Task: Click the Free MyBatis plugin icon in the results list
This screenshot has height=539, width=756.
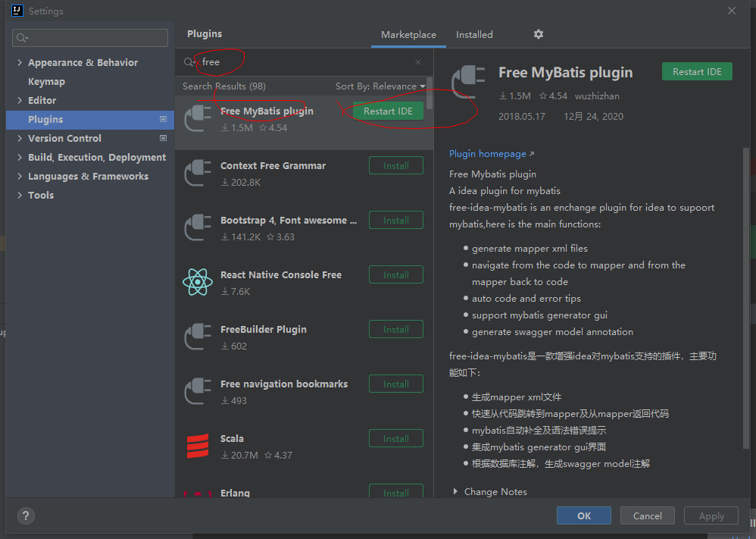Action: point(198,119)
